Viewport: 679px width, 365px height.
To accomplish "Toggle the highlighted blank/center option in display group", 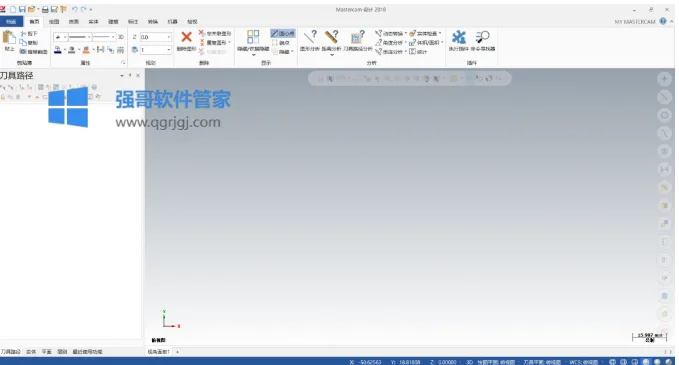I will click(283, 33).
